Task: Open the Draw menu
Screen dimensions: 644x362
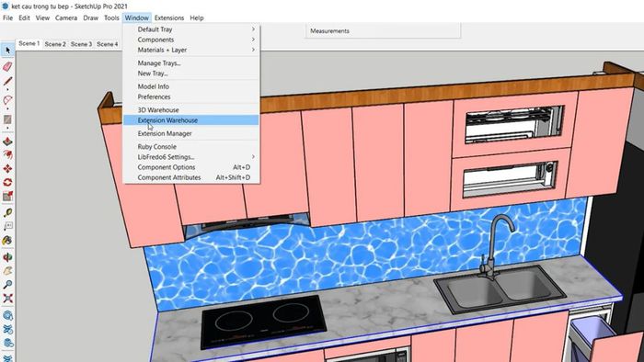Action: point(91,18)
